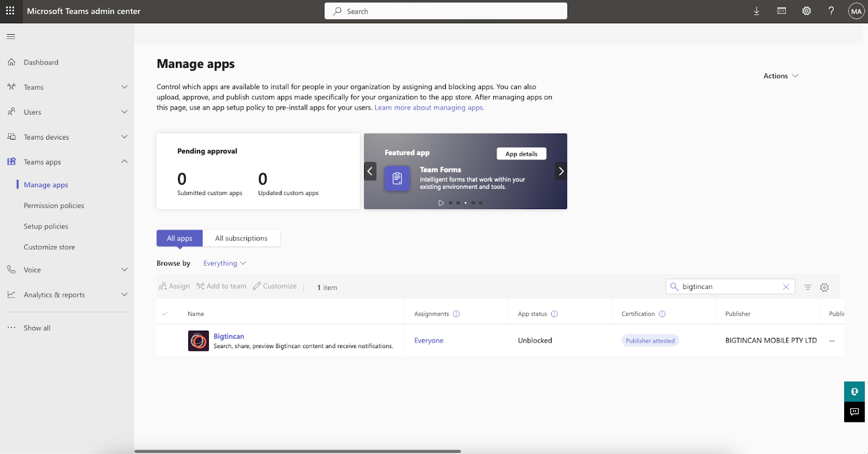Clear the bigtincan search text
This screenshot has width=868, height=454.
[x=786, y=287]
